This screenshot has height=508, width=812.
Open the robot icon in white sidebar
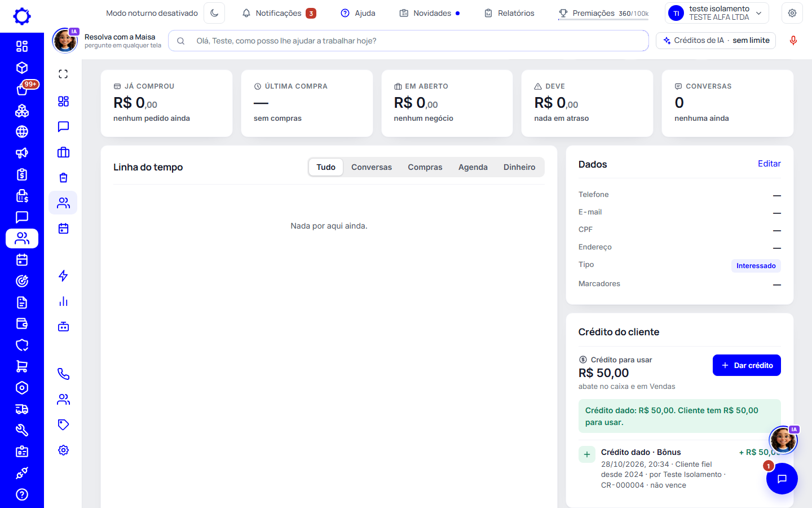[x=63, y=327]
